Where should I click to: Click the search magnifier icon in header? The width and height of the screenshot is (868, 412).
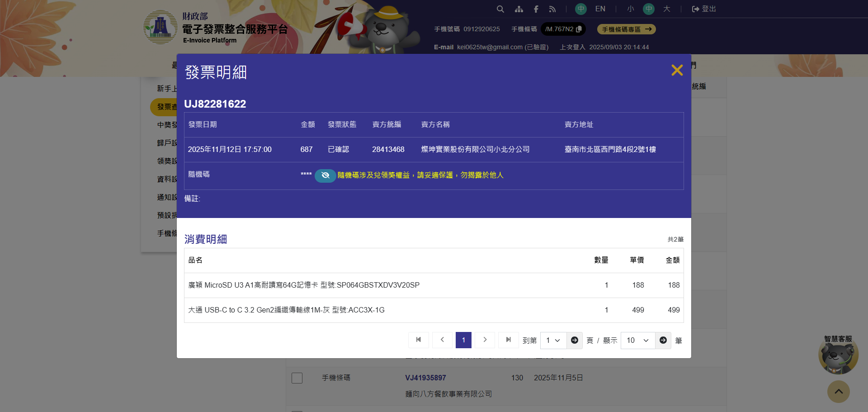(x=500, y=9)
